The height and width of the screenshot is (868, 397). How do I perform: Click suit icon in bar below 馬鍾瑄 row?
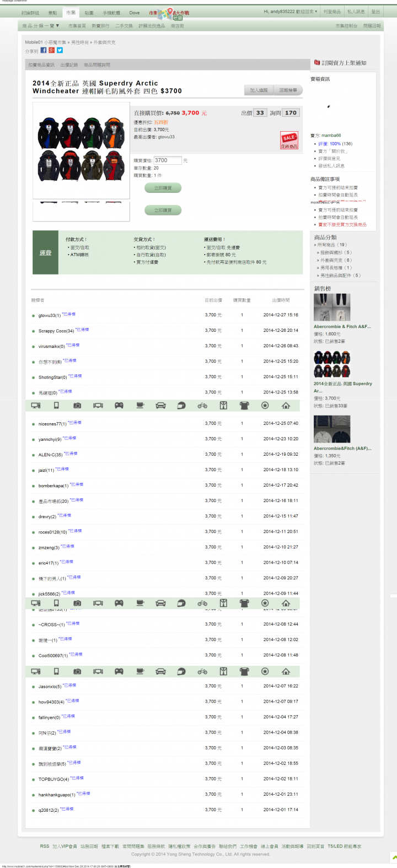pyautogui.click(x=223, y=406)
